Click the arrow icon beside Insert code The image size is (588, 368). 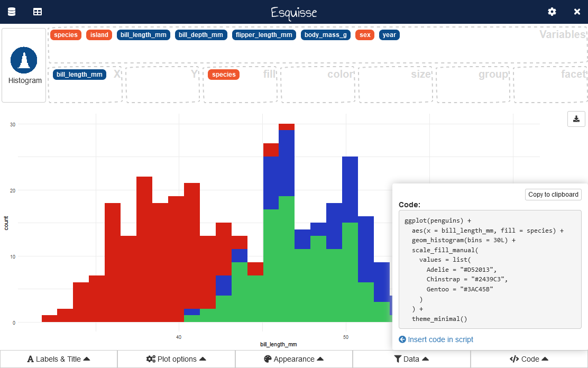pyautogui.click(x=402, y=339)
